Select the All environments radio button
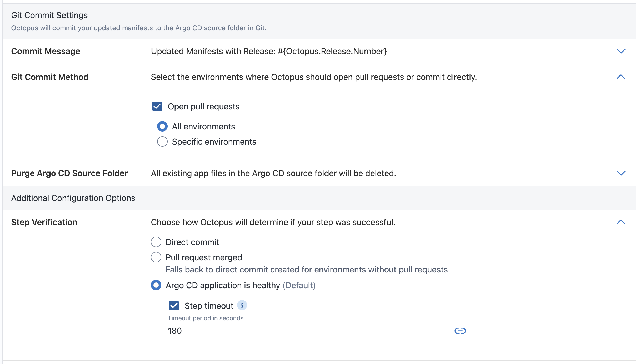Viewport: 640px width, 364px height. (x=162, y=126)
